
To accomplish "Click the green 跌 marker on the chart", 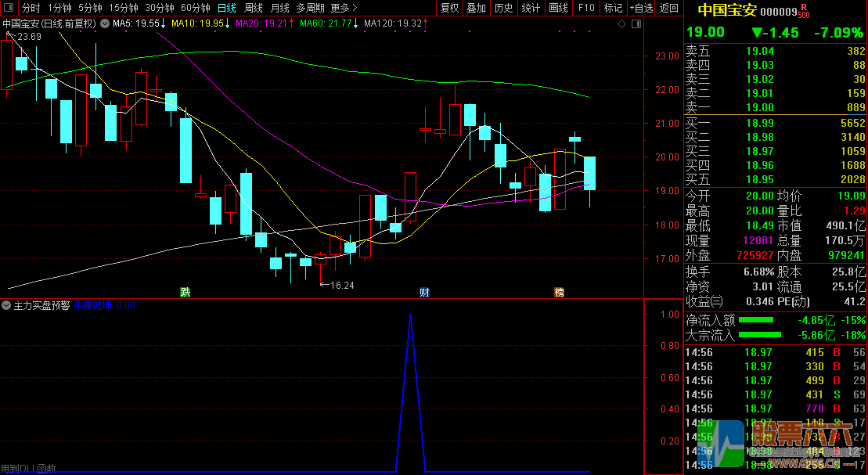I will pos(185,293).
